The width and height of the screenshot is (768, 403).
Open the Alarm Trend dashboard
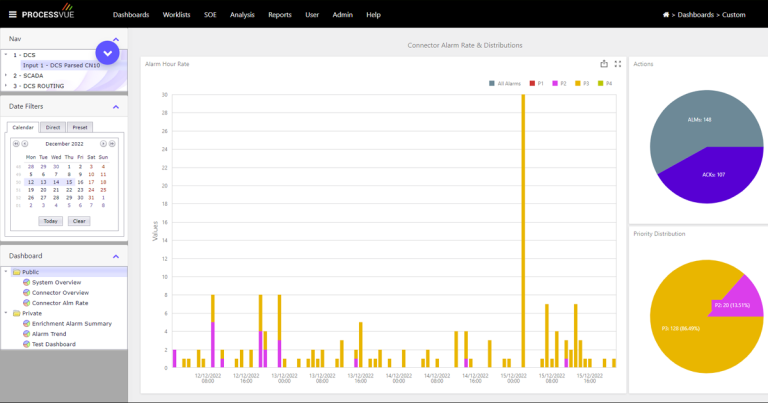tap(49, 333)
